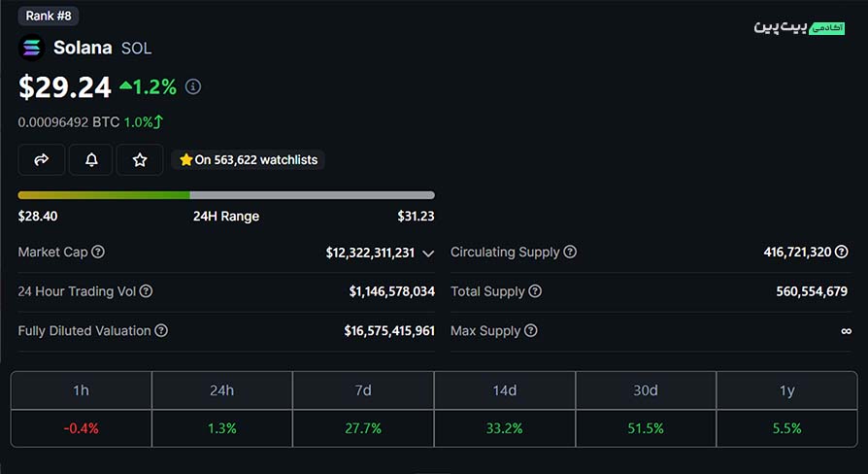Open the share arrow button
The width and height of the screenshot is (868, 474).
pos(42,160)
